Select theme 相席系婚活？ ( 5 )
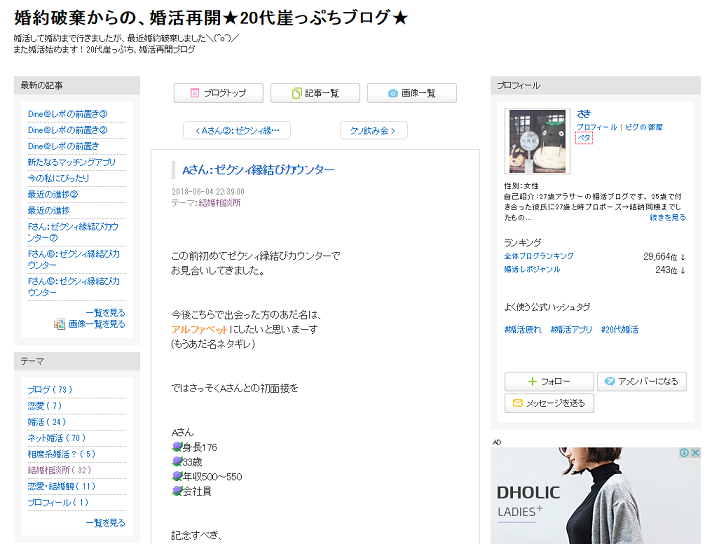Viewport: 719px width, 544px height. tap(61, 454)
